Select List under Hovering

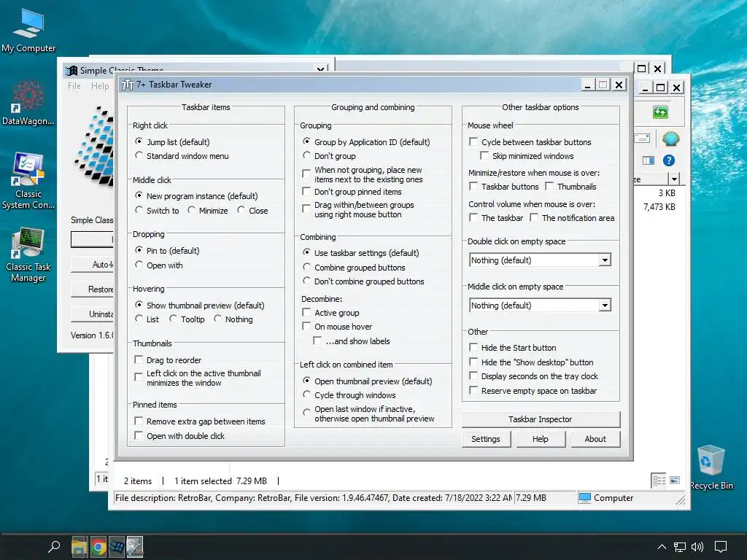tap(139, 319)
